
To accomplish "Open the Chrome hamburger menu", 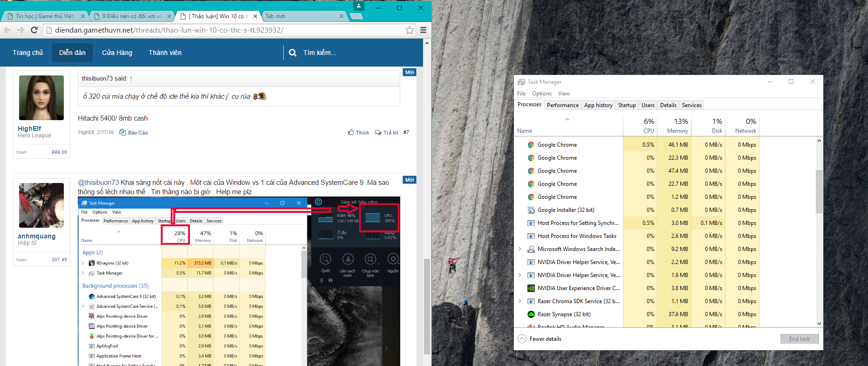I will tap(423, 30).
